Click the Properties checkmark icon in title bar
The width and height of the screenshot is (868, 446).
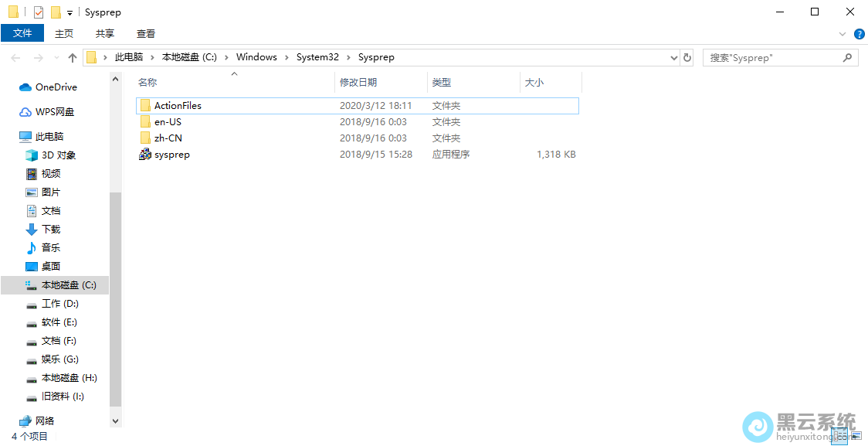(x=39, y=12)
